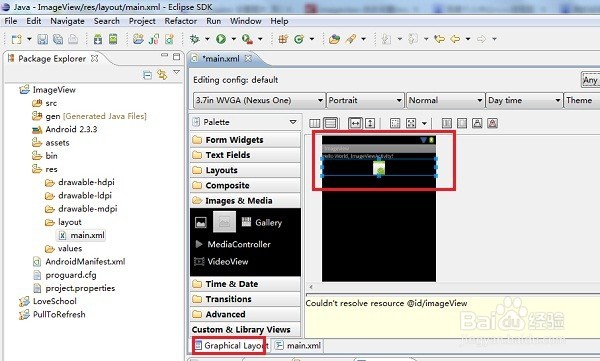The width and height of the screenshot is (600, 361).
Task: Open the Navigate menu
Action: 67,21
